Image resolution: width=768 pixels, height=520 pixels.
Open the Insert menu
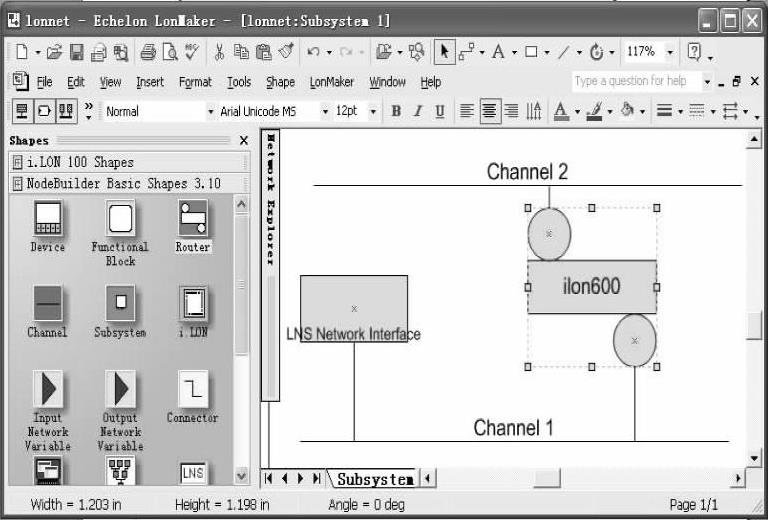(150, 82)
